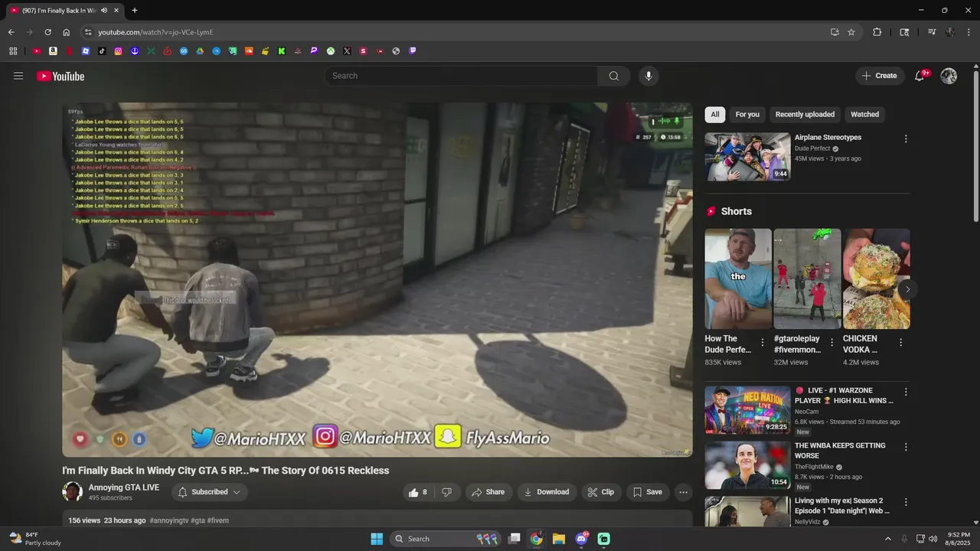Go to the YouTube home logo

click(x=60, y=76)
